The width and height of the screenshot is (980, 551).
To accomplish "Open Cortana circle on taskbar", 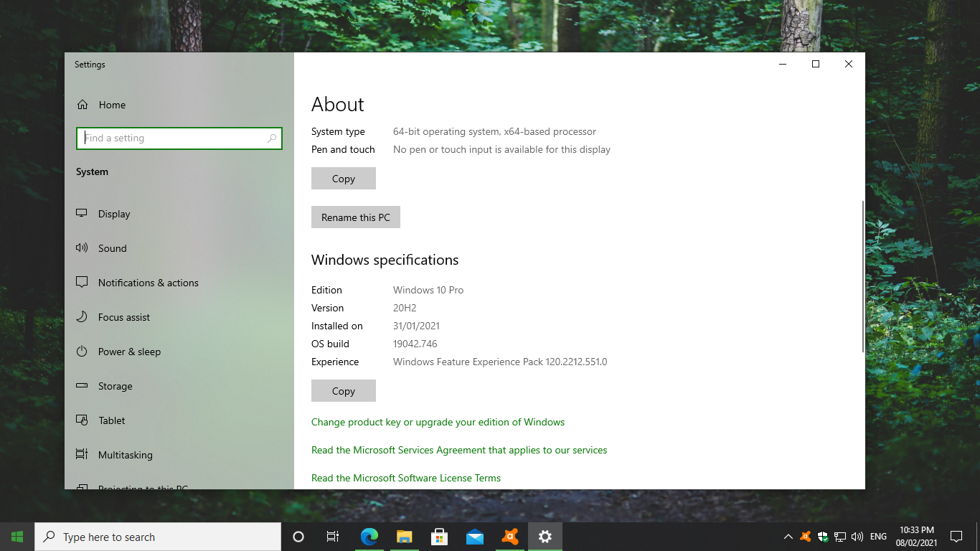I will 298,537.
